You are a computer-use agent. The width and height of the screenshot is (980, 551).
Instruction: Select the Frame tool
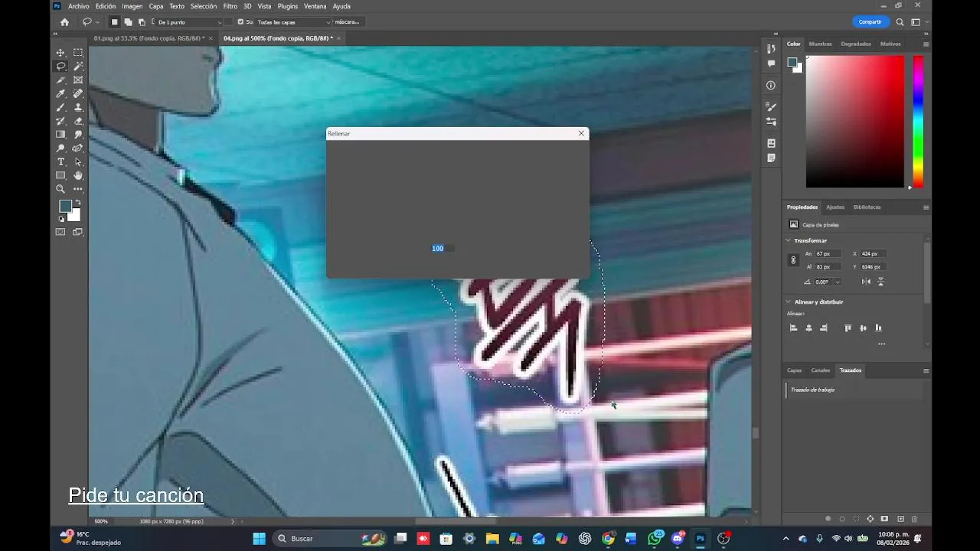pyautogui.click(x=78, y=80)
